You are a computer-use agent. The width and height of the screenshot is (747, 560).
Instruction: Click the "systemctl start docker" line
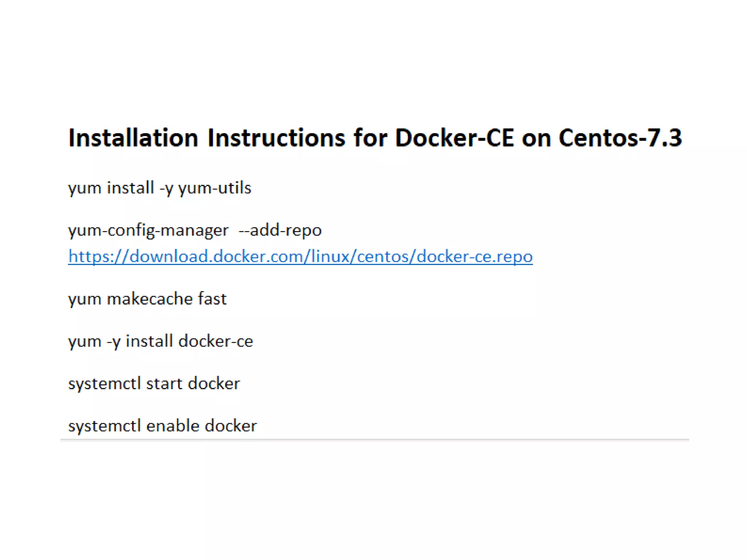(154, 384)
